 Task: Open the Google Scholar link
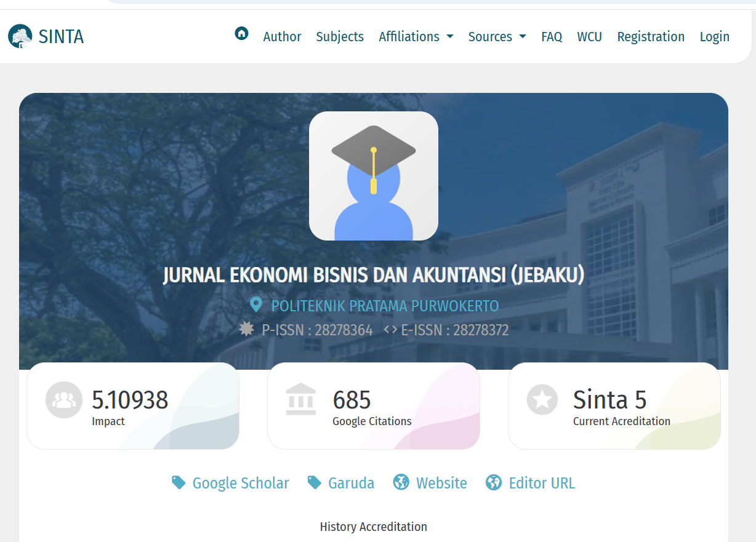click(241, 483)
